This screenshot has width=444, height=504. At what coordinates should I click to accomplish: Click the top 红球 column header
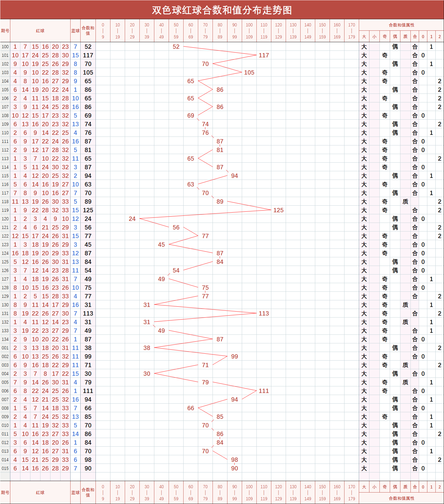point(40,31)
